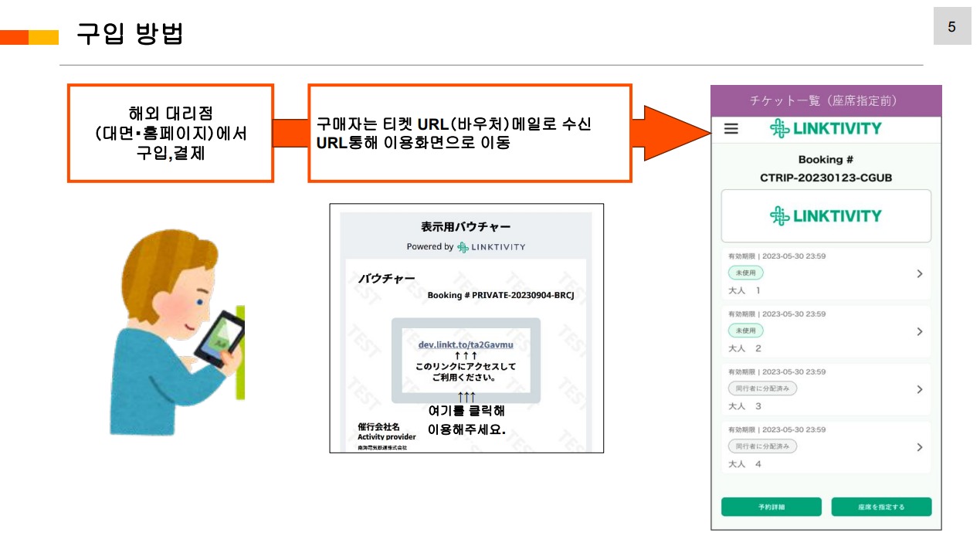Select the purple チケット一覧 header tab
Viewport: 980px width, 546px height.
coord(826,101)
